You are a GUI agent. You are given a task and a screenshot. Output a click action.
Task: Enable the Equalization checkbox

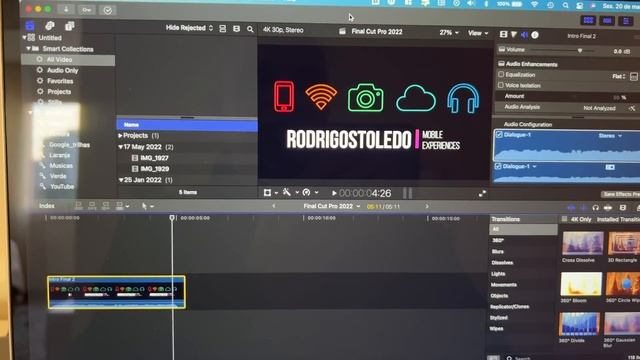click(501, 75)
